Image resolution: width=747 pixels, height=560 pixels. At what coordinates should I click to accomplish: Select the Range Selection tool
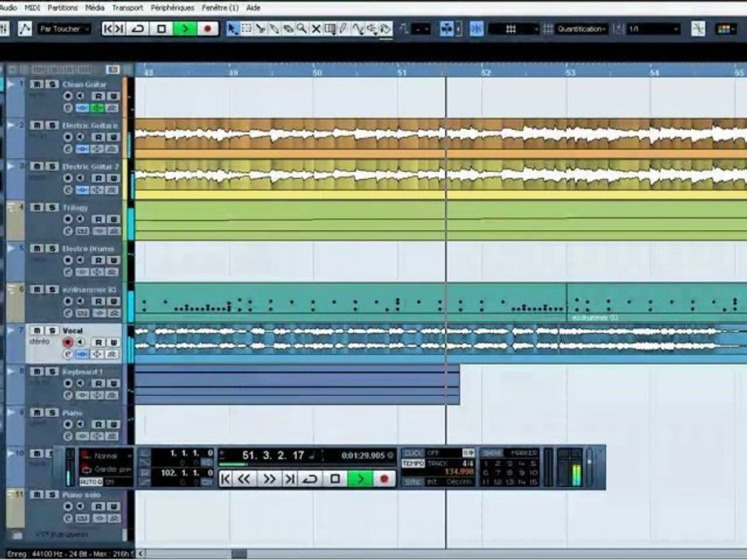(x=247, y=29)
